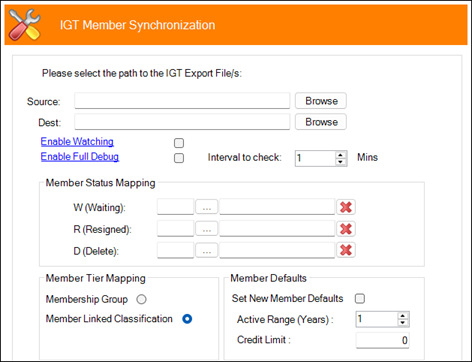Browse for the Source path

point(321,101)
